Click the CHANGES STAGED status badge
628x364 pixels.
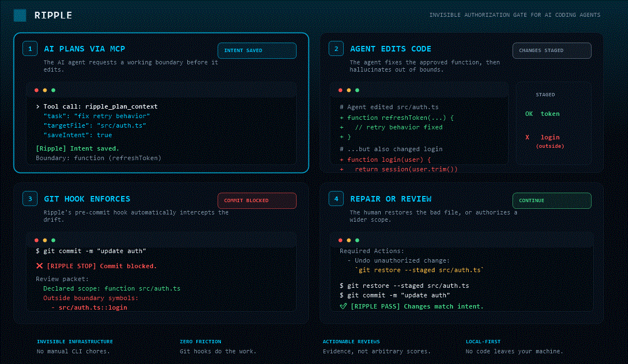[552, 50]
